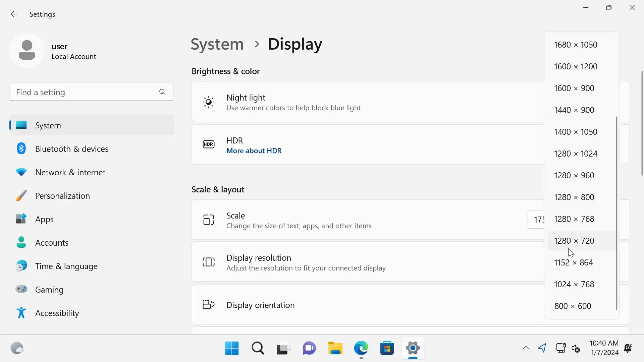Select Apps in the sidebar
Viewport: 644px width, 362px height.
coord(44,219)
